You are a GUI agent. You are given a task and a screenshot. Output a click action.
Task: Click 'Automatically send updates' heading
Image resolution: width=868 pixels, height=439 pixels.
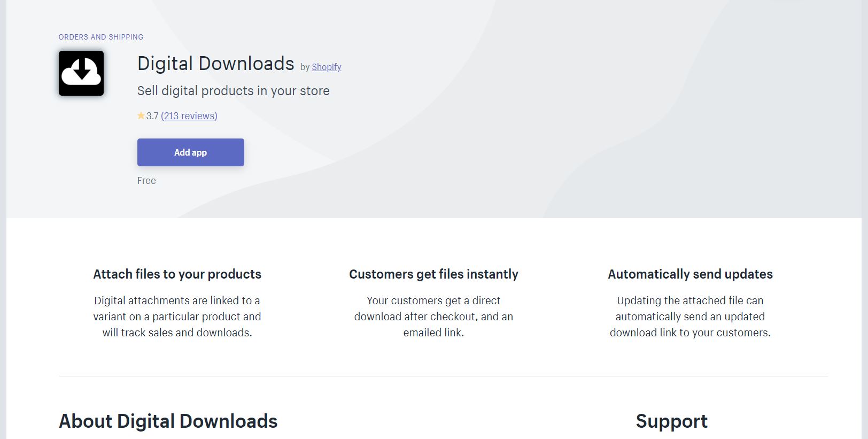[x=690, y=274]
